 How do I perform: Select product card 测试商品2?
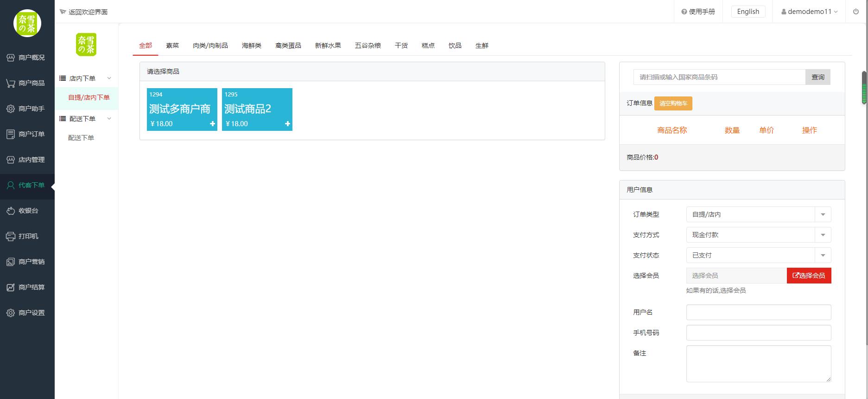click(257, 109)
